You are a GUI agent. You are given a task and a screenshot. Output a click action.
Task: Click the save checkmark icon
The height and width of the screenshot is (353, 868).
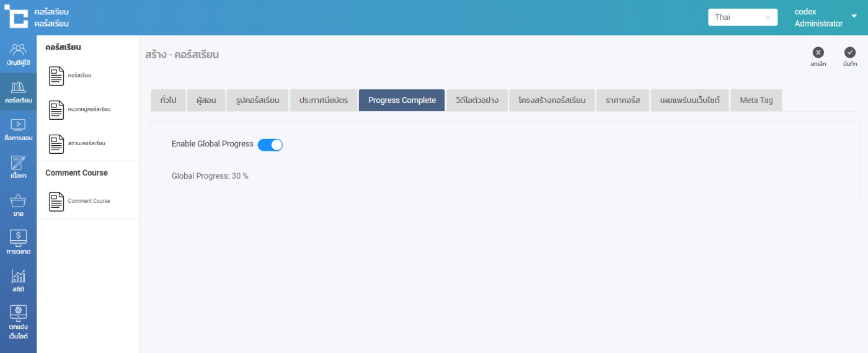tap(850, 53)
